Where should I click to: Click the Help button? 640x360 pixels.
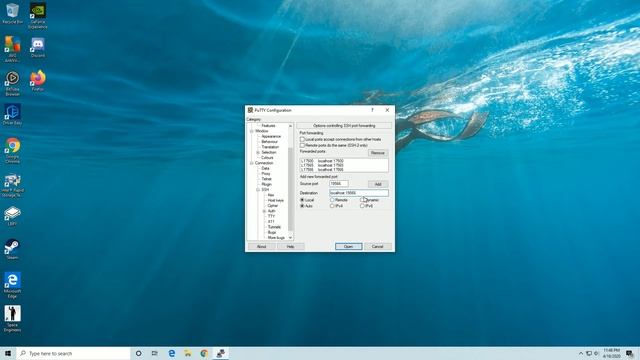[290, 247]
